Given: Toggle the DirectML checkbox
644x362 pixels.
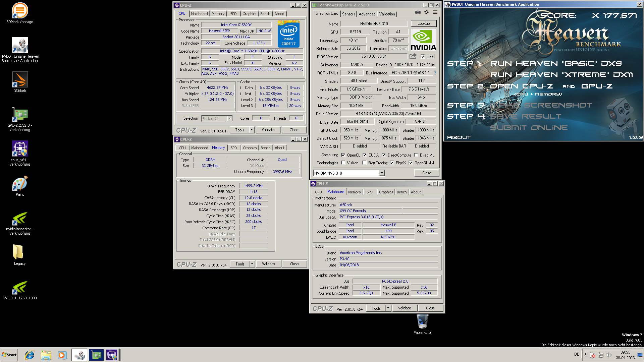Looking at the screenshot, I should (416, 155).
